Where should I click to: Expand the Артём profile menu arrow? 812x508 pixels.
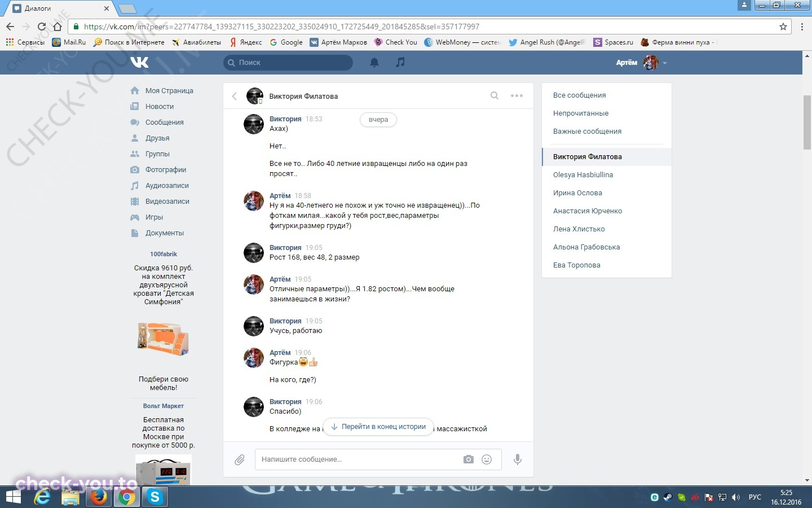coord(665,63)
